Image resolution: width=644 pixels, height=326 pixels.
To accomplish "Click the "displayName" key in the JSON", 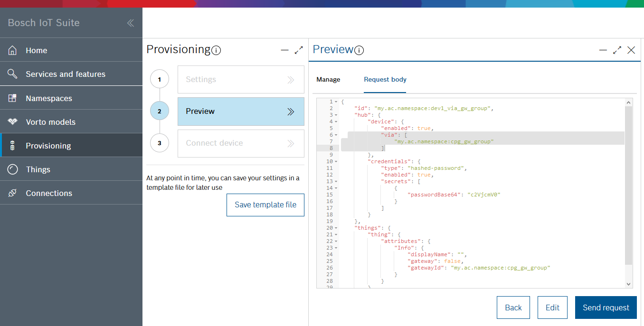I will (x=429, y=255).
